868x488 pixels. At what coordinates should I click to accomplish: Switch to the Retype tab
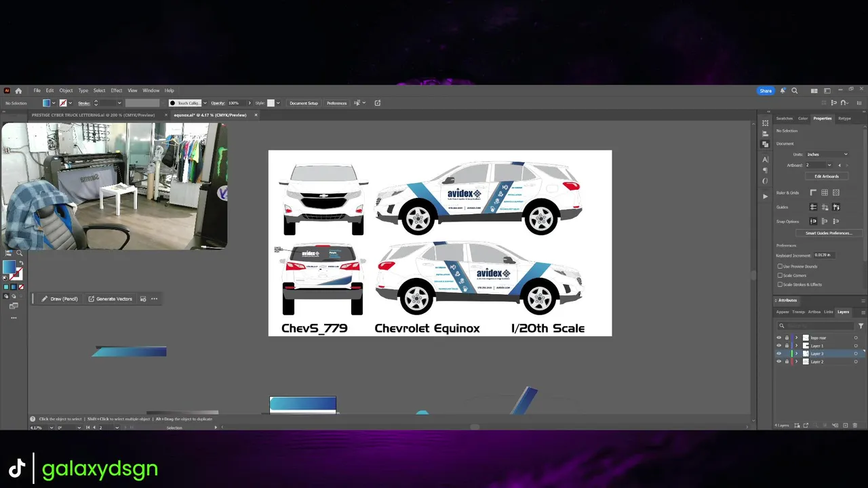pos(844,119)
